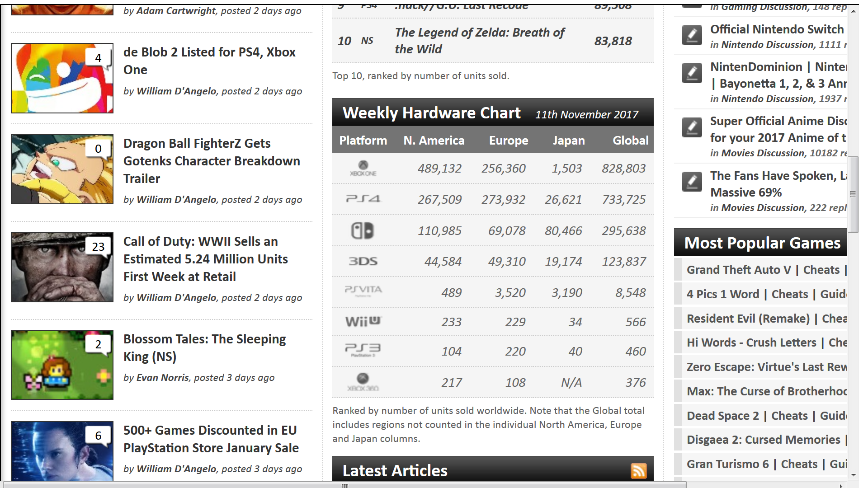This screenshot has width=868, height=488.
Task: Open Super Official Anime Discussion thread
Action: (x=778, y=129)
